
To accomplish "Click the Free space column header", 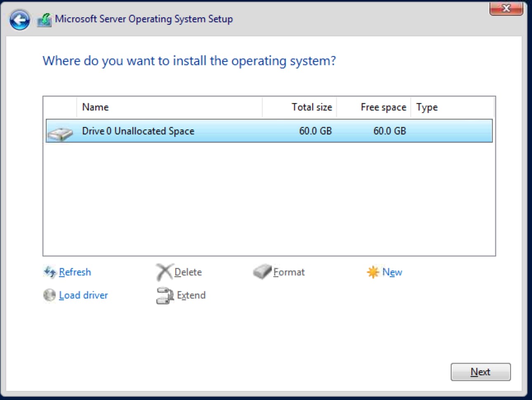I will (x=383, y=107).
